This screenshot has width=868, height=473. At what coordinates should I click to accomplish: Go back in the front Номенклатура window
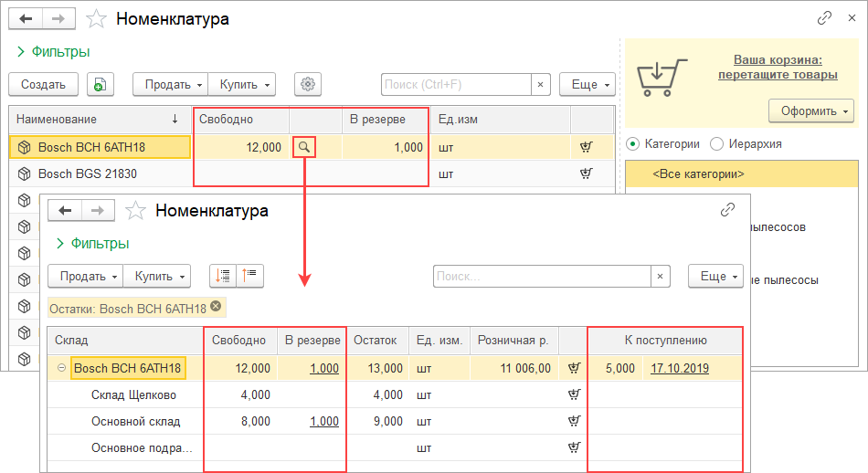pyautogui.click(x=65, y=211)
